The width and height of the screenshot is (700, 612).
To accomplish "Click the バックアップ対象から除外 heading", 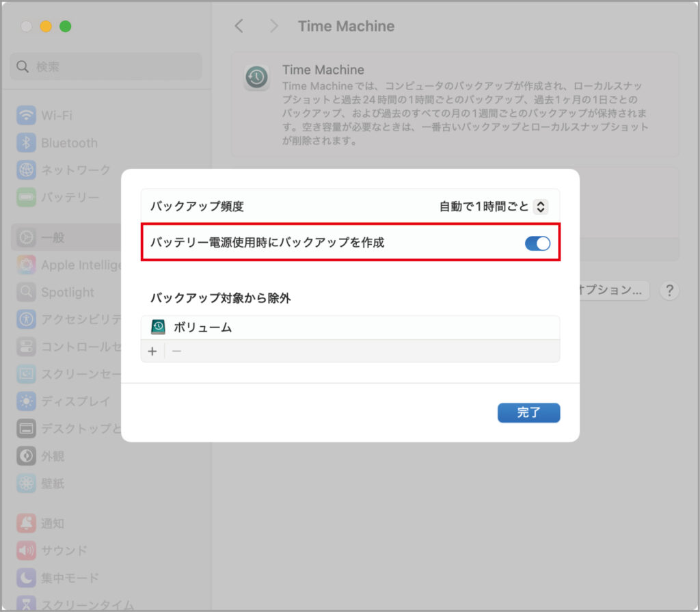I will 221,298.
